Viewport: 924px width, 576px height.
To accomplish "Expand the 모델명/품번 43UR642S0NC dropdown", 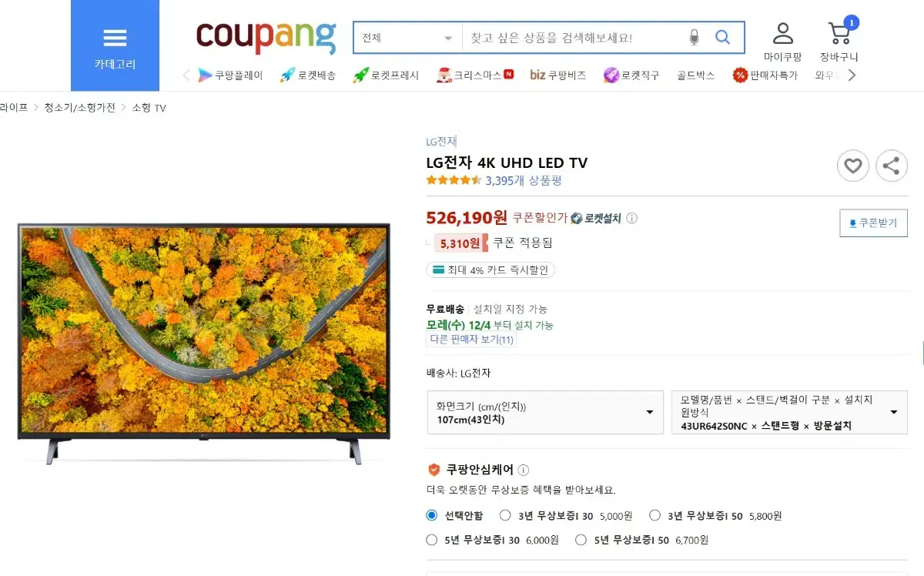I will (789, 412).
